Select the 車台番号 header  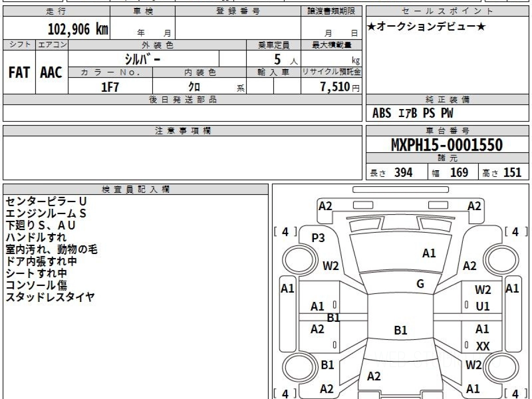pos(448,131)
